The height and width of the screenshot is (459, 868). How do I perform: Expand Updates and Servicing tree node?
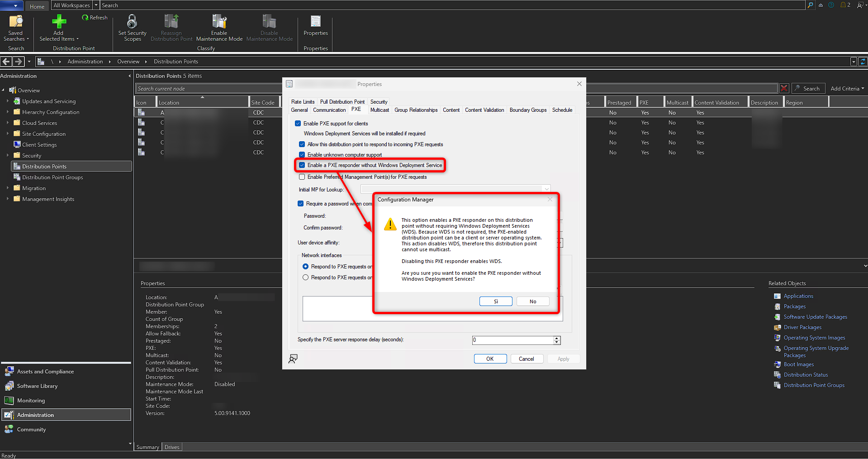click(8, 101)
